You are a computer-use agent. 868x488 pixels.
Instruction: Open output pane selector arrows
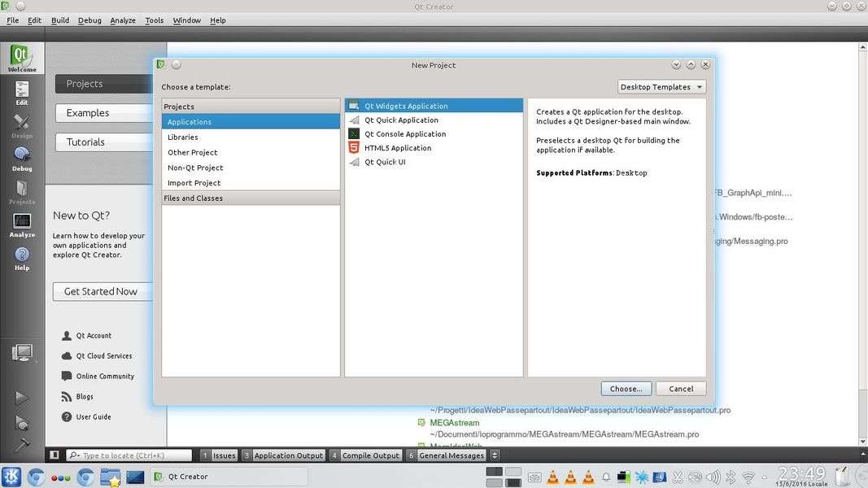(495, 455)
